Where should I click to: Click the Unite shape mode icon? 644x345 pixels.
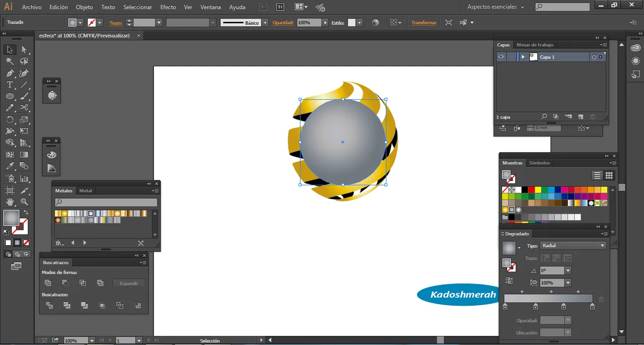(48, 283)
